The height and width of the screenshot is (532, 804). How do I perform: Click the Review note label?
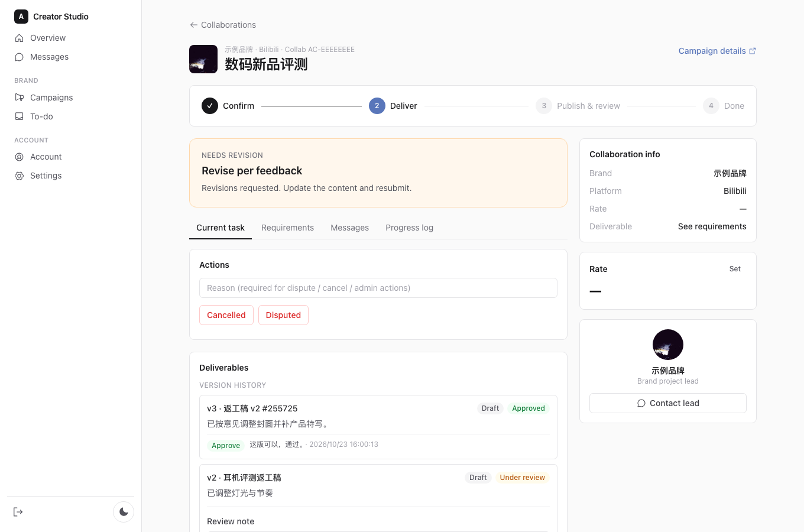pyautogui.click(x=231, y=521)
